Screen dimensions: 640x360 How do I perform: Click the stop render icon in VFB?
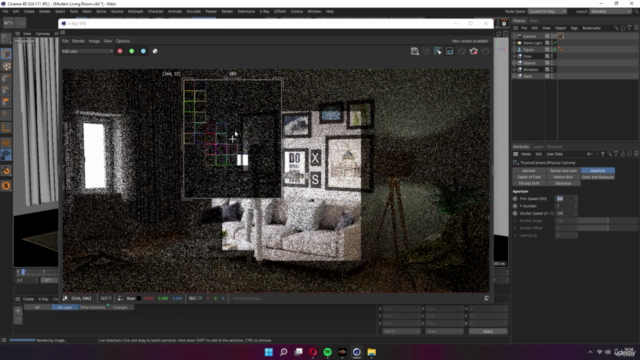(x=473, y=51)
